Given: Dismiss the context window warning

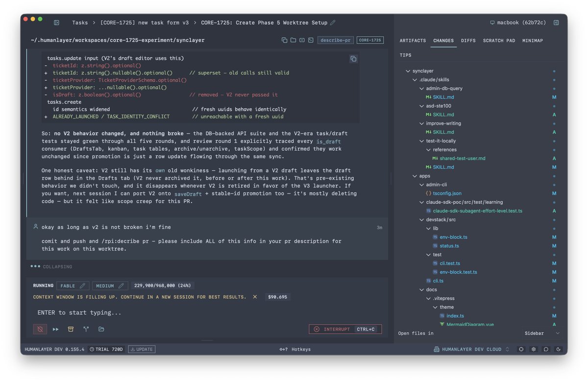Looking at the screenshot, I should coord(255,297).
